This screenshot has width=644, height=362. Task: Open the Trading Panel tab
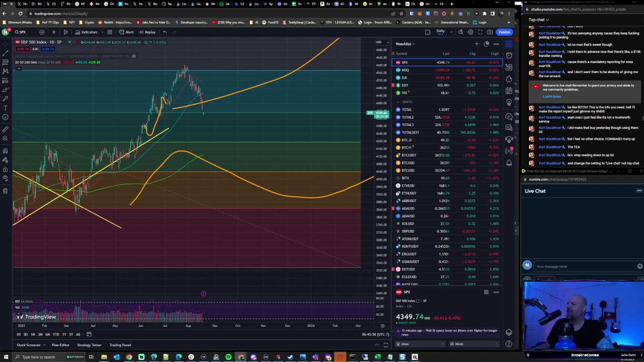[120, 345]
